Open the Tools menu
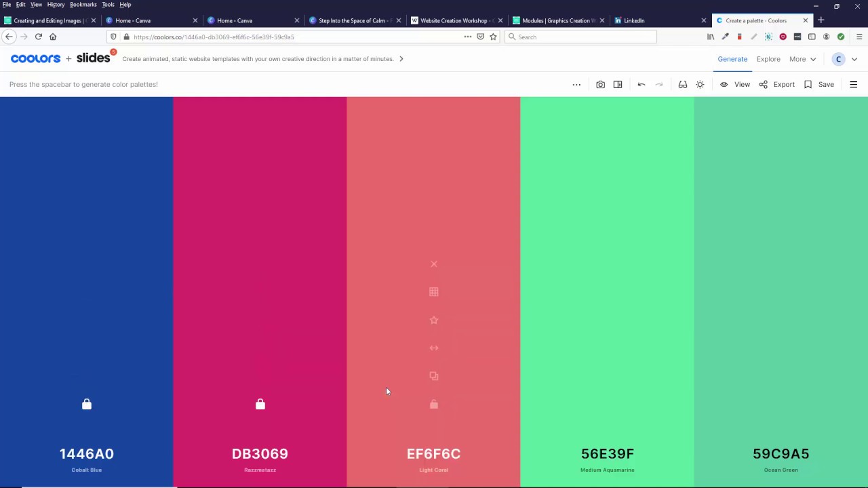 pyautogui.click(x=108, y=5)
